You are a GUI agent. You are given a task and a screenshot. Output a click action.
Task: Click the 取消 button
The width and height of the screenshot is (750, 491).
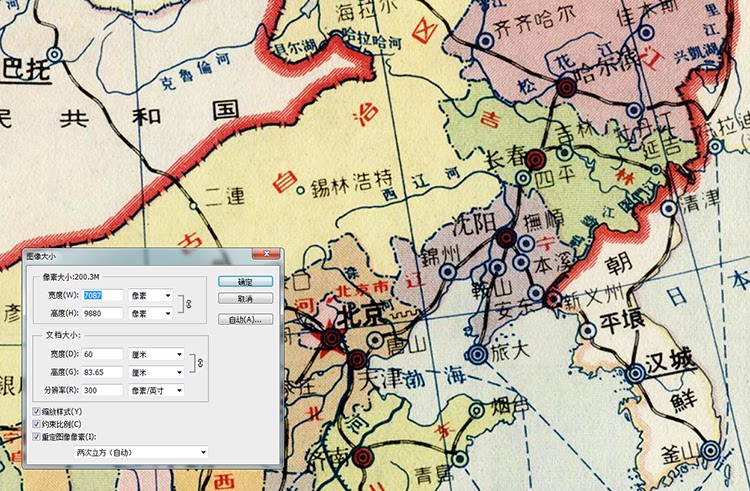pyautogui.click(x=245, y=299)
